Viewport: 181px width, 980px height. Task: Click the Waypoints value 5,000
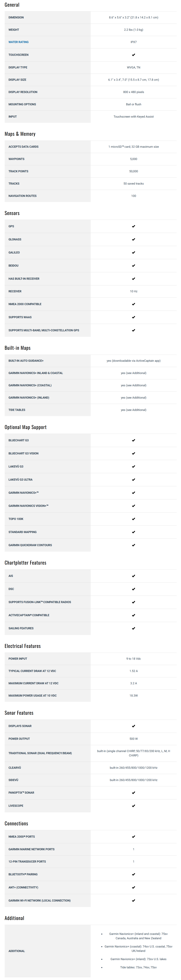pos(134,159)
